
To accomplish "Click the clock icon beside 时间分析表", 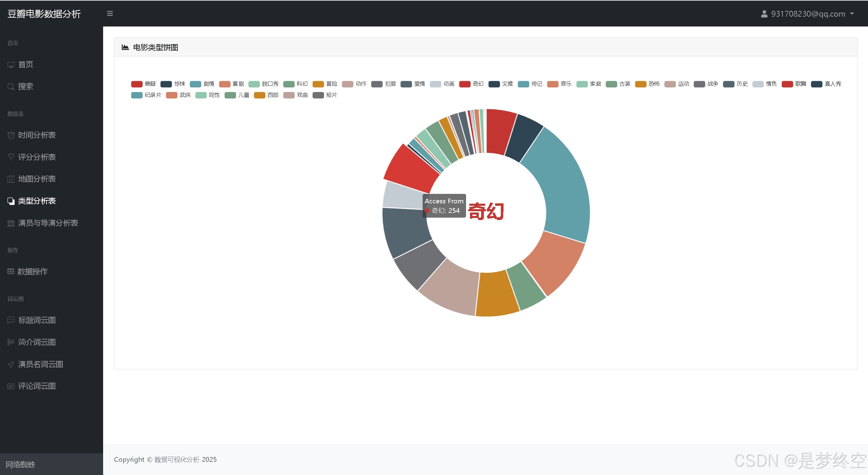I will coord(11,135).
